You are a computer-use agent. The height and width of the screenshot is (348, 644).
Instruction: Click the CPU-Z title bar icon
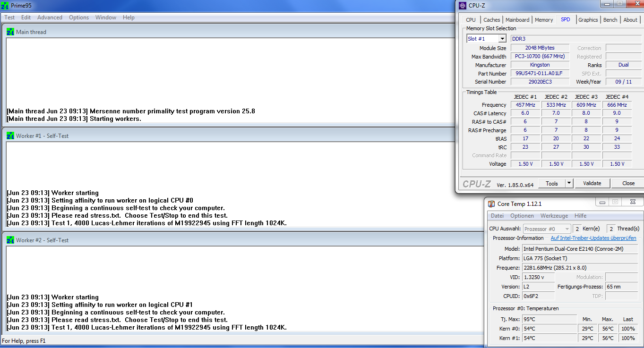pos(462,5)
